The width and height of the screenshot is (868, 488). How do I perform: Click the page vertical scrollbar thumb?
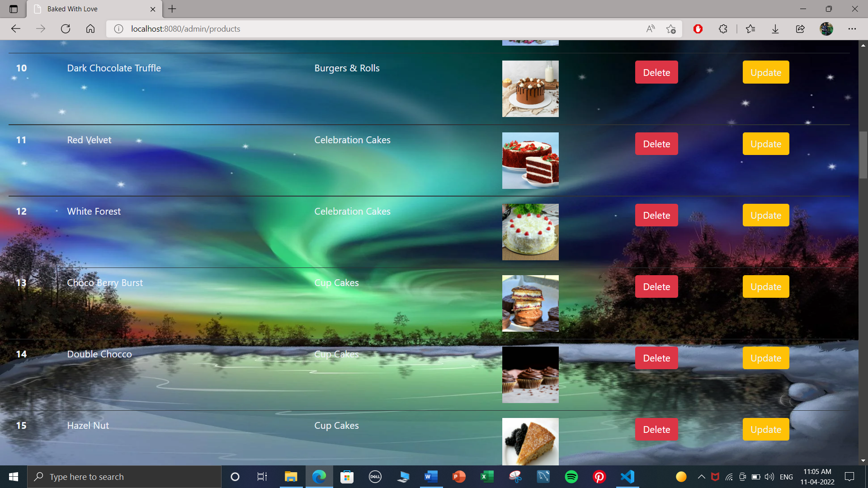tap(863, 156)
